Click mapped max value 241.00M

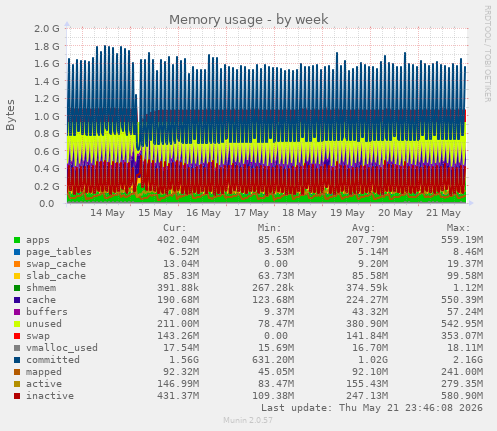462,372
